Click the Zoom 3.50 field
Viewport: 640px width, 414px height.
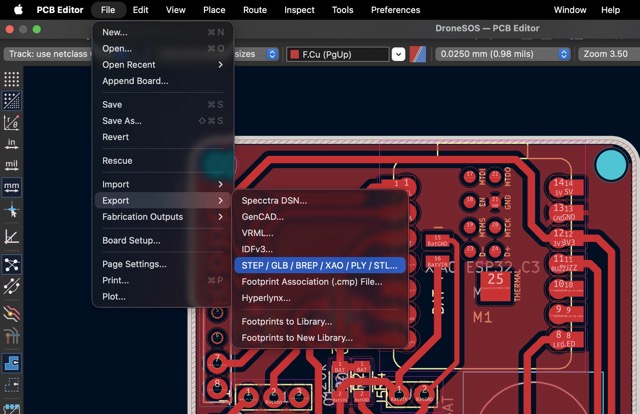click(607, 54)
